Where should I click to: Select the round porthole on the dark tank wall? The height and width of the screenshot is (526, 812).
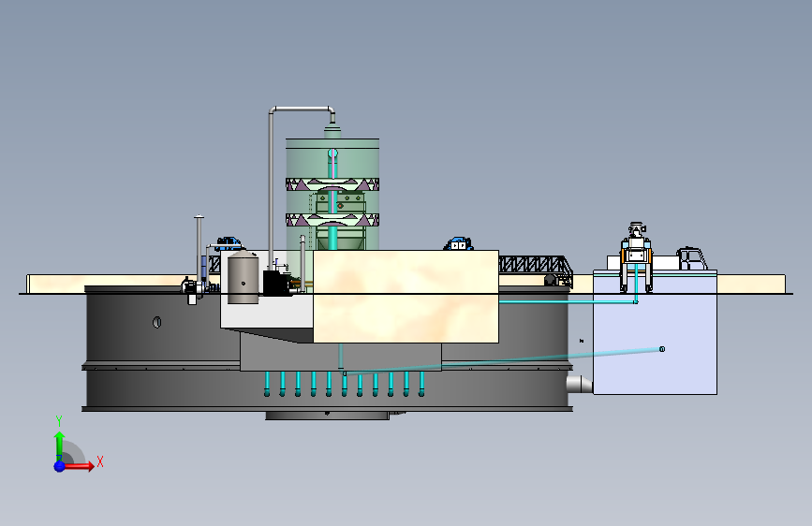pyautogui.click(x=157, y=322)
